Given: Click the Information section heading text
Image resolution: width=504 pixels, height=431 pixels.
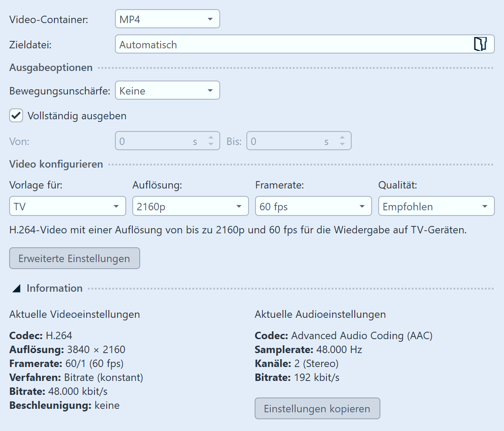Looking at the screenshot, I should click(54, 288).
